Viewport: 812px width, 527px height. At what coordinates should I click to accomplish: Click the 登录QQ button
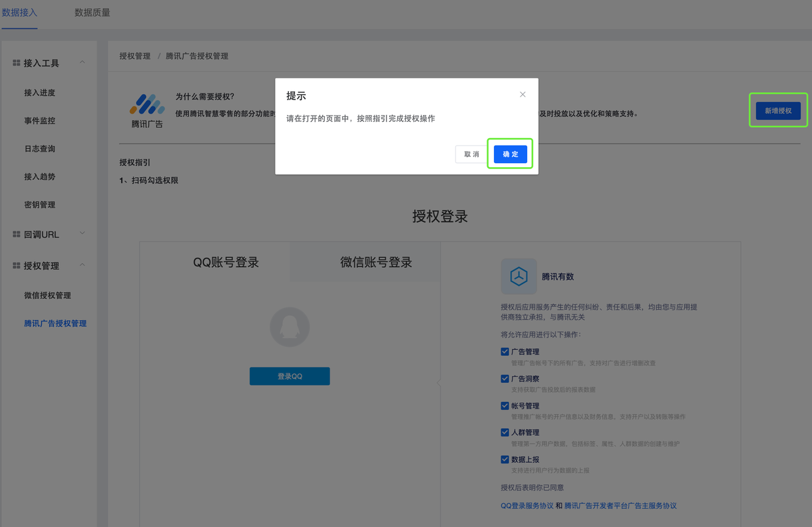point(290,376)
